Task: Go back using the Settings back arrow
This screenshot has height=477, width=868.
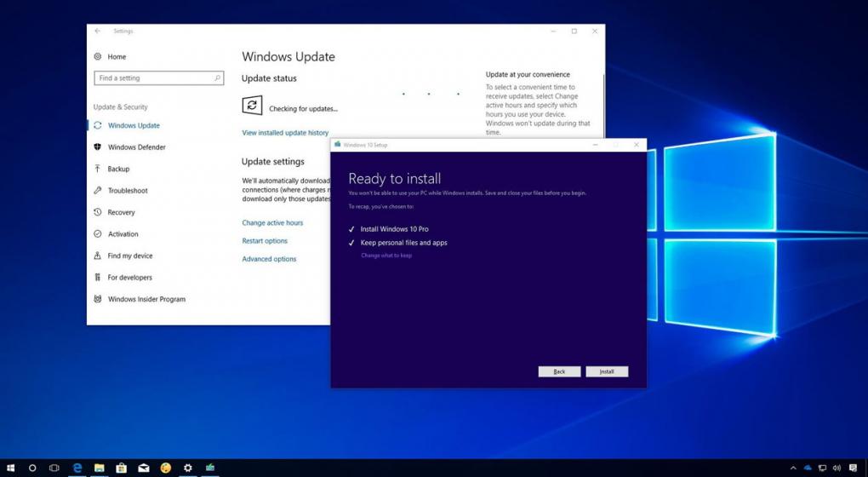Action: [x=98, y=32]
